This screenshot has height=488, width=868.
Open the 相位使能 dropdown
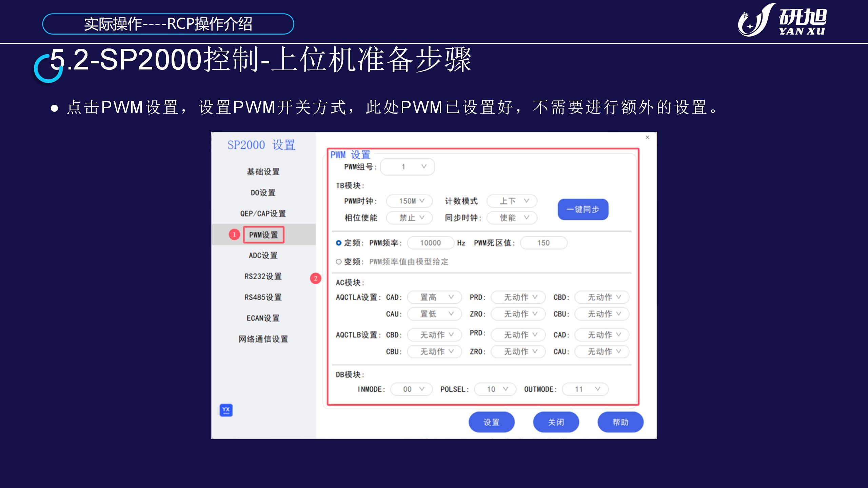(410, 218)
